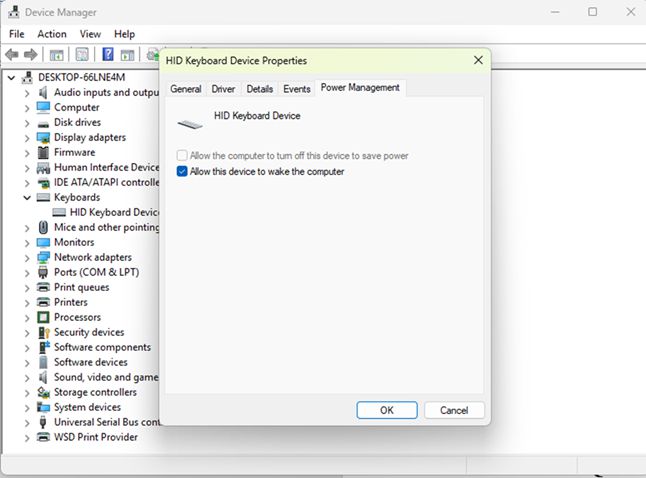Click the Properties toolbar icon
Image resolution: width=646 pixels, height=478 pixels.
coord(82,55)
